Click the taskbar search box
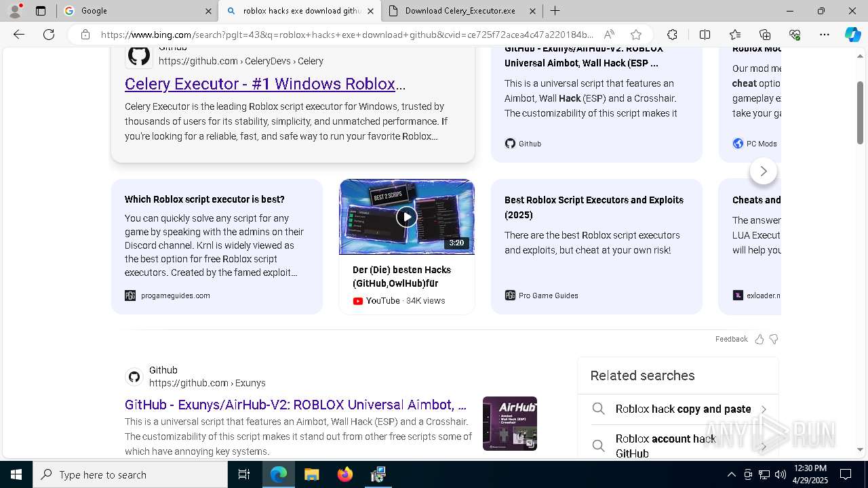This screenshot has height=488, width=868. 130,474
